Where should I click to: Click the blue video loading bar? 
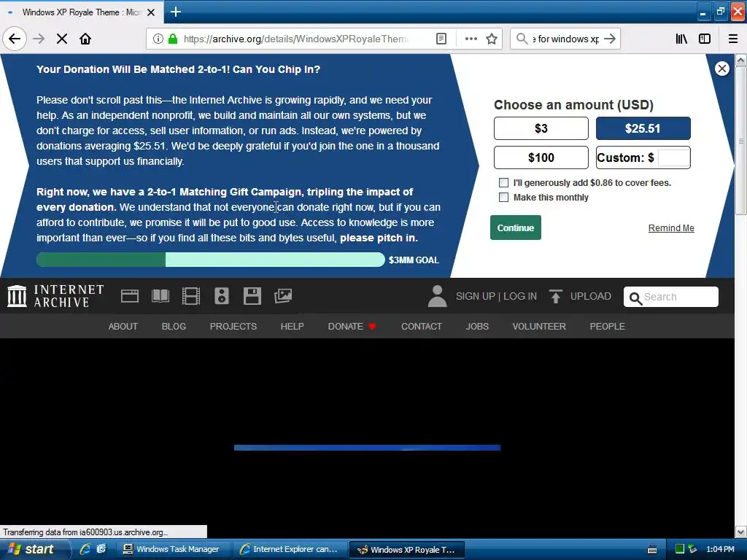pos(367,448)
